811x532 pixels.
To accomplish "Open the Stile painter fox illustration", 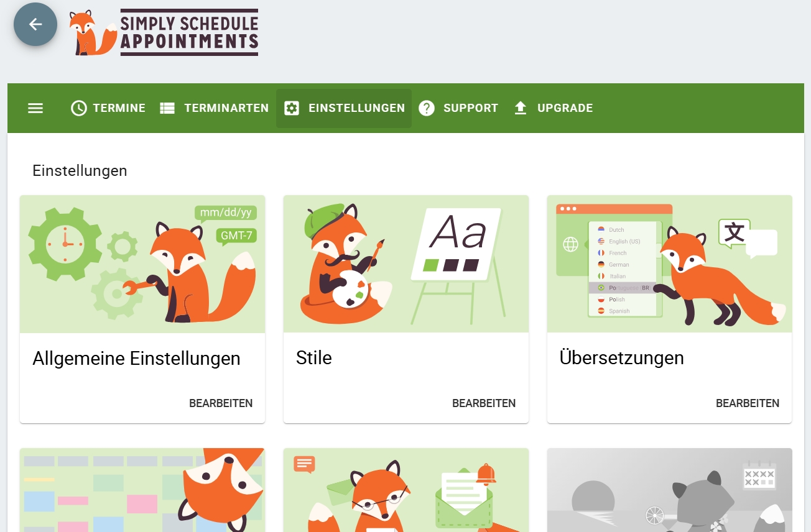I will (406, 264).
